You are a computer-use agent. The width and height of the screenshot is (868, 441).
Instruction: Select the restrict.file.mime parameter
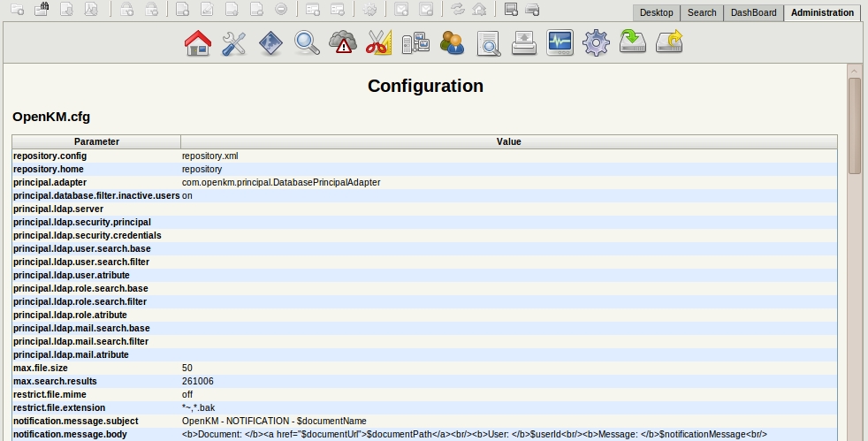click(x=49, y=395)
